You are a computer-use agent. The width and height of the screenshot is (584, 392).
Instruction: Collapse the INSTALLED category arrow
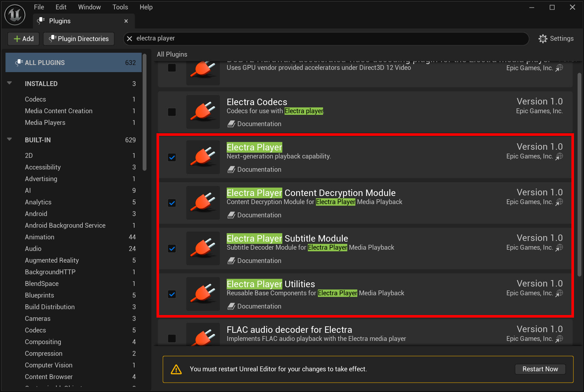(9, 83)
